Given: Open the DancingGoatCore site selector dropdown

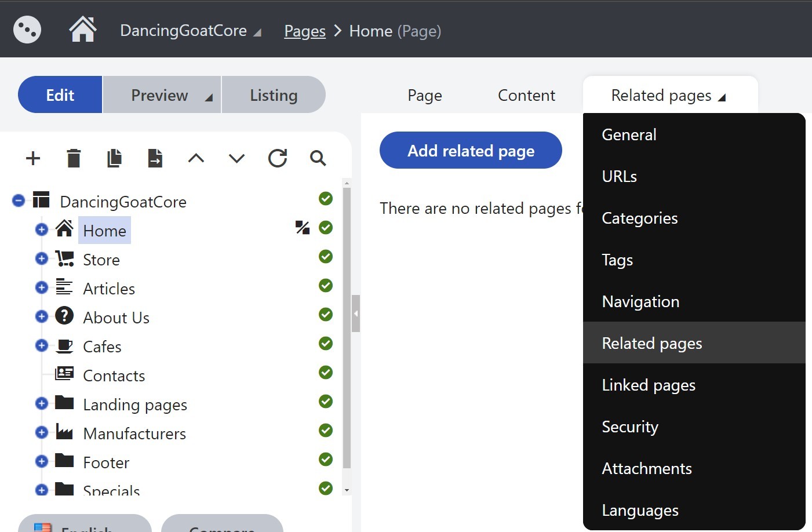Looking at the screenshot, I should (190, 31).
